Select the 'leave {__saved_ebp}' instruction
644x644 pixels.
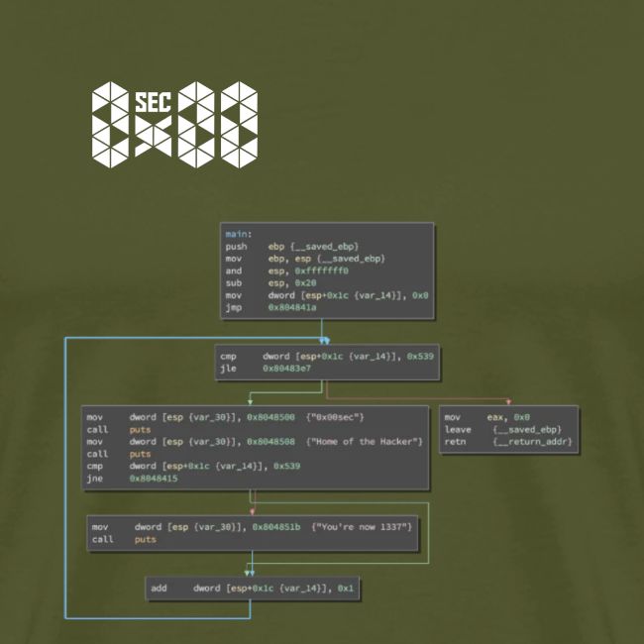502,430
